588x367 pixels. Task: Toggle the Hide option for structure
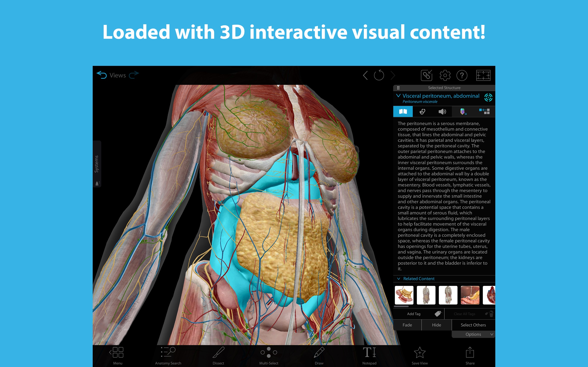pos(437,325)
